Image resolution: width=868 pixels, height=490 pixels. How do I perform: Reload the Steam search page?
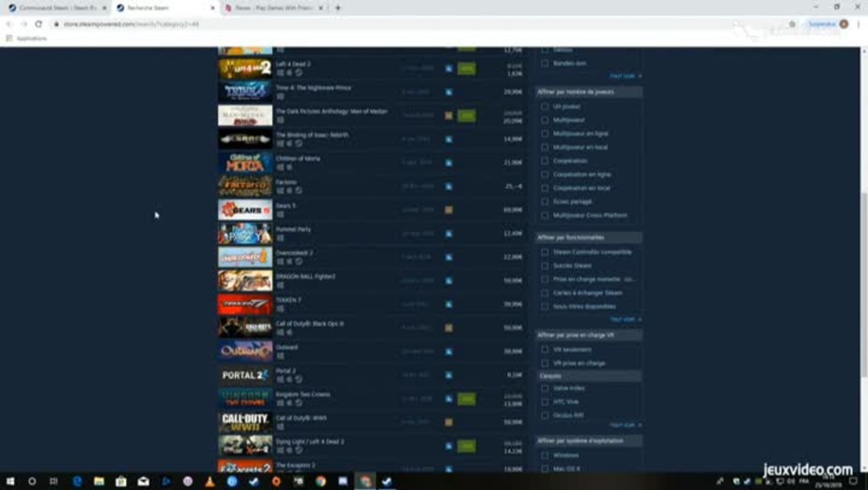39,24
